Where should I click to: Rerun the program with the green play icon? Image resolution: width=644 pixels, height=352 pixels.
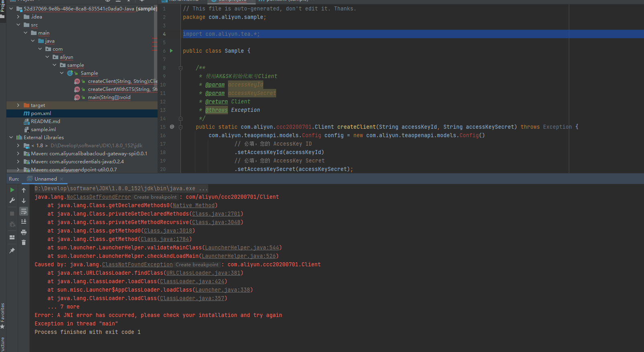(12, 190)
